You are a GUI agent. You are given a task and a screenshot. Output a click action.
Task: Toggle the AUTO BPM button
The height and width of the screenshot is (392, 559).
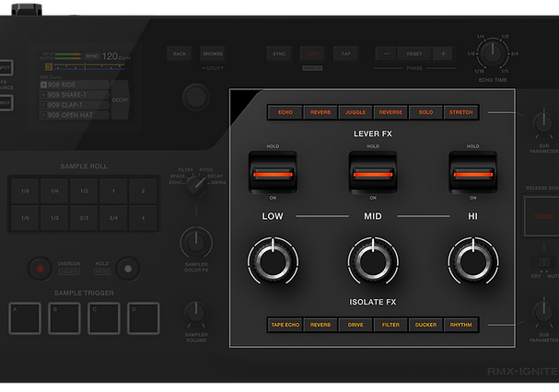(313, 53)
